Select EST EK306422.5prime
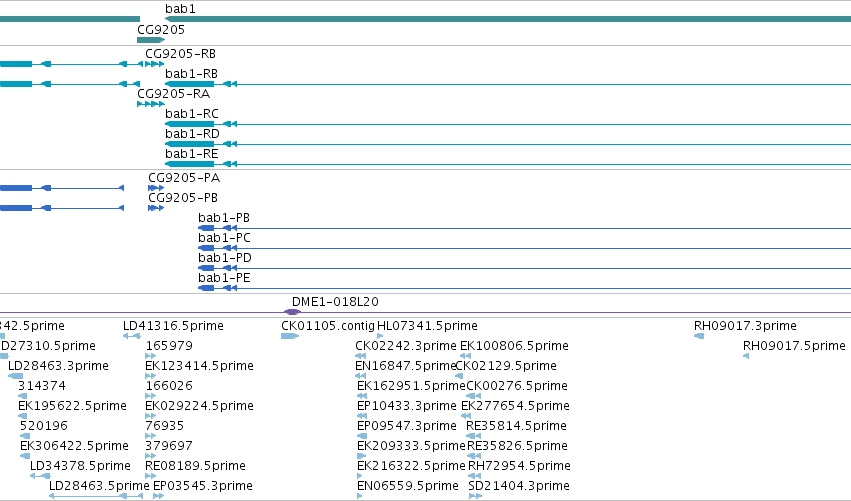 click(x=74, y=446)
